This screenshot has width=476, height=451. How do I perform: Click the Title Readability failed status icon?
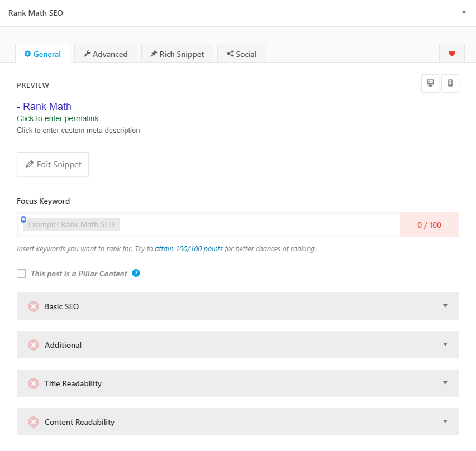34,383
